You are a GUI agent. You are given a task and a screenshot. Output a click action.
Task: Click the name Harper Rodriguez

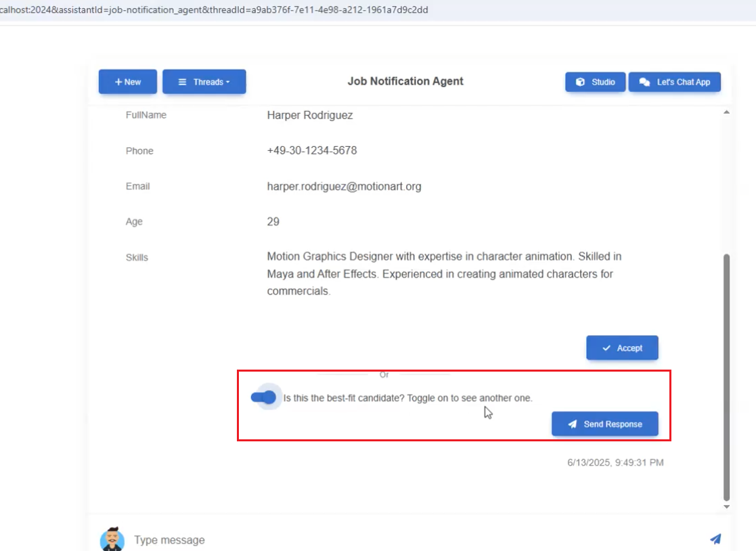point(309,115)
